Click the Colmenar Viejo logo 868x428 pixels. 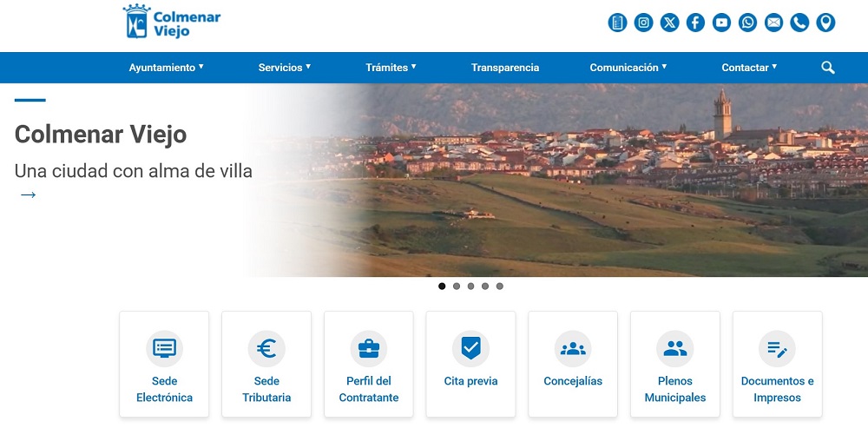click(172, 23)
